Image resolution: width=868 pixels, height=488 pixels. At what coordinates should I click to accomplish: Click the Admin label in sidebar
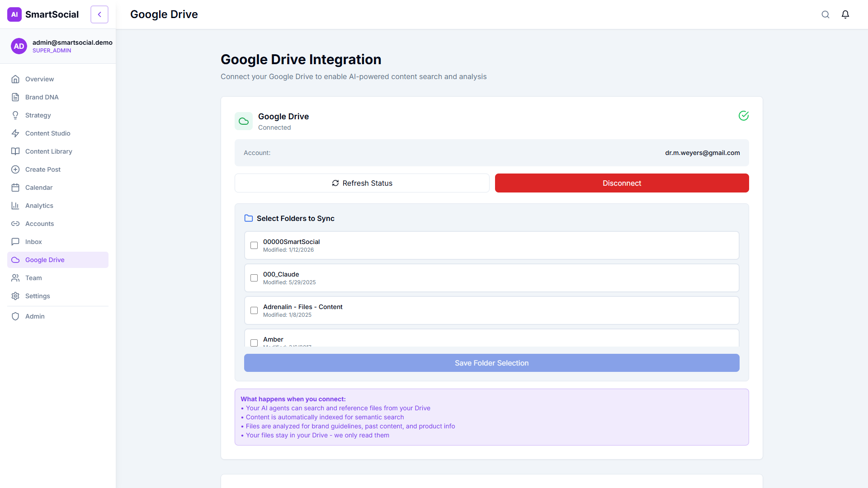pyautogui.click(x=35, y=316)
